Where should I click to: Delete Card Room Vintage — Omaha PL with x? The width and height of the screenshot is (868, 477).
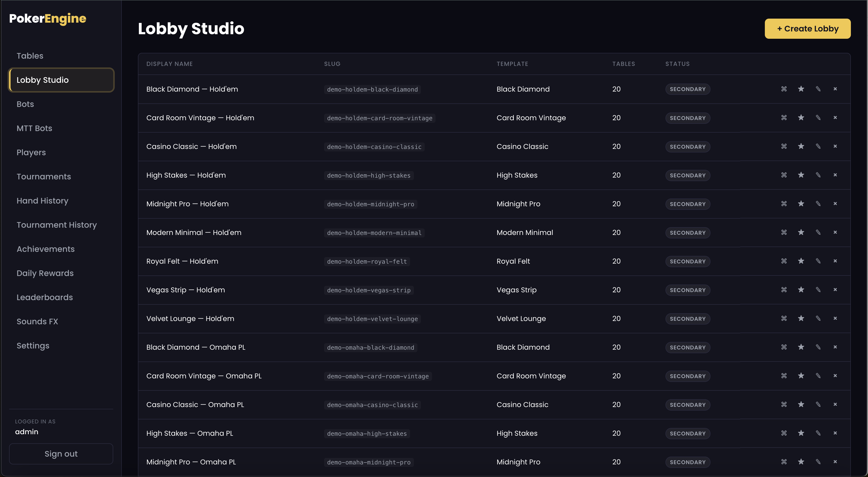tap(835, 375)
